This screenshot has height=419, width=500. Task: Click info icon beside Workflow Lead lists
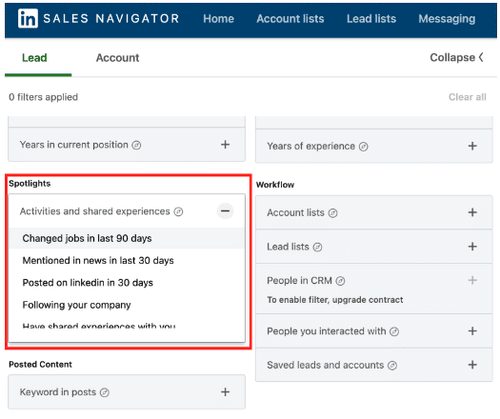click(317, 247)
